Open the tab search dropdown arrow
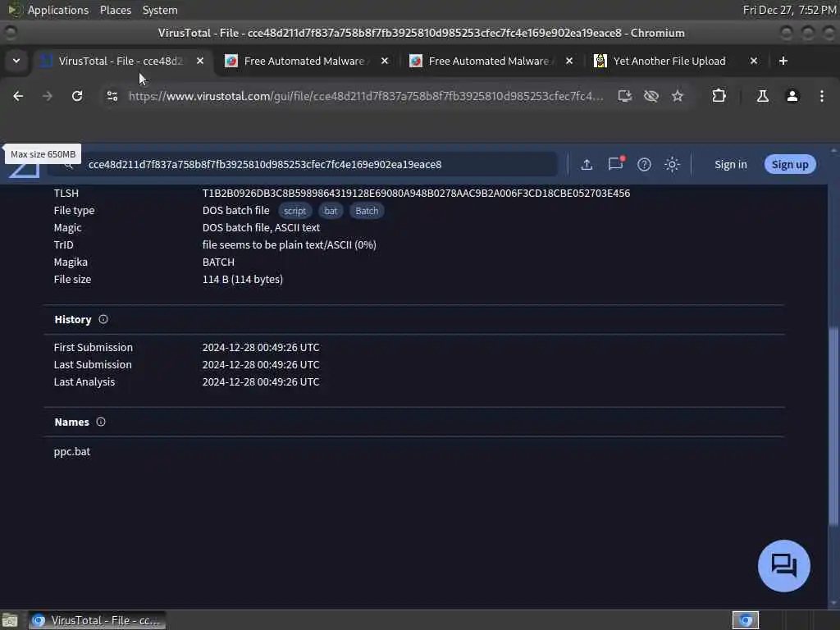This screenshot has width=840, height=630. pos(16,61)
